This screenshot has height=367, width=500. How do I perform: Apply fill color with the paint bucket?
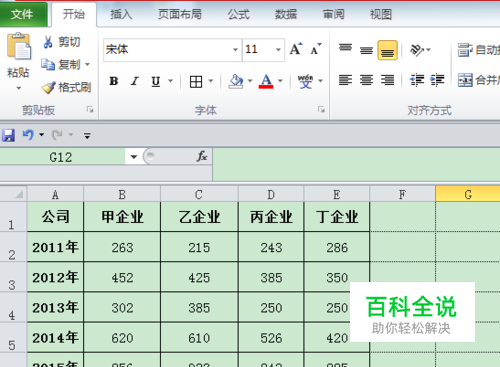click(236, 81)
